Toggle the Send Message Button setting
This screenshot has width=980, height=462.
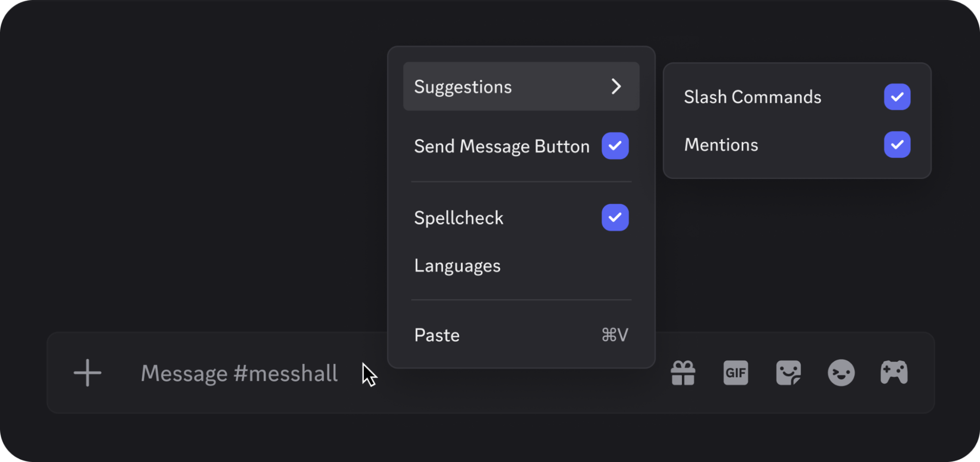click(x=615, y=145)
